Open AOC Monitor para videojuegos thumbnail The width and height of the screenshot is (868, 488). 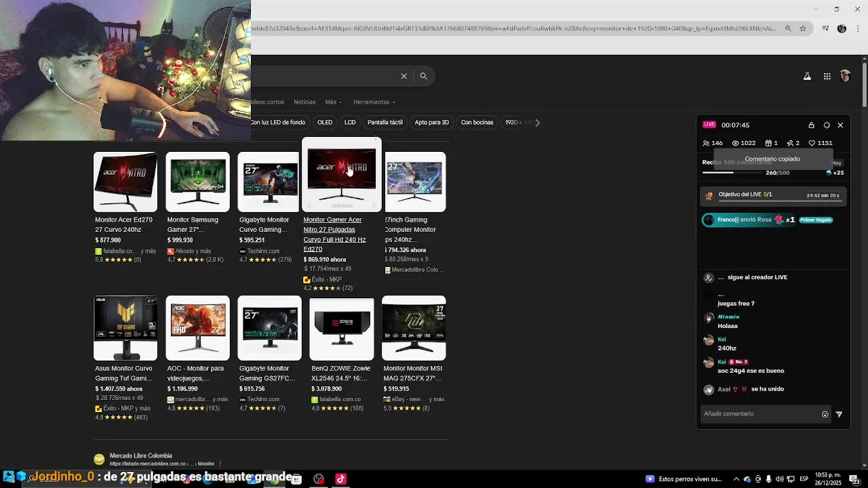pyautogui.click(x=197, y=328)
